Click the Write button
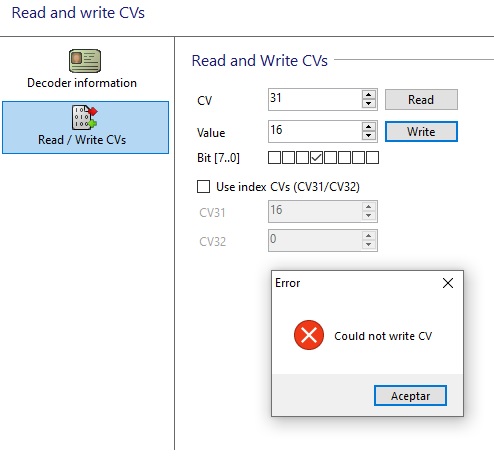This screenshot has width=494, height=460. [421, 131]
